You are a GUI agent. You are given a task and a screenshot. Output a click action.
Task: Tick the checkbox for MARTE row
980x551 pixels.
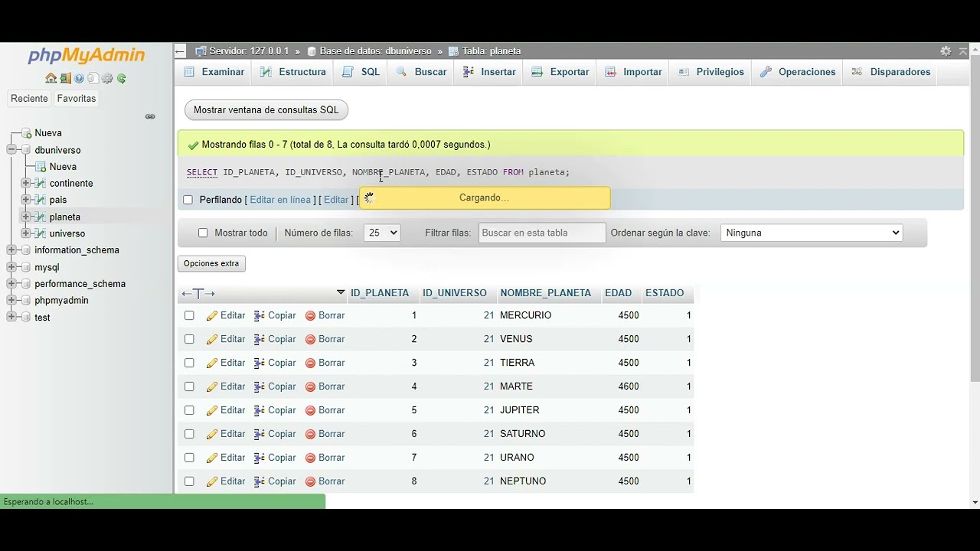(x=189, y=386)
